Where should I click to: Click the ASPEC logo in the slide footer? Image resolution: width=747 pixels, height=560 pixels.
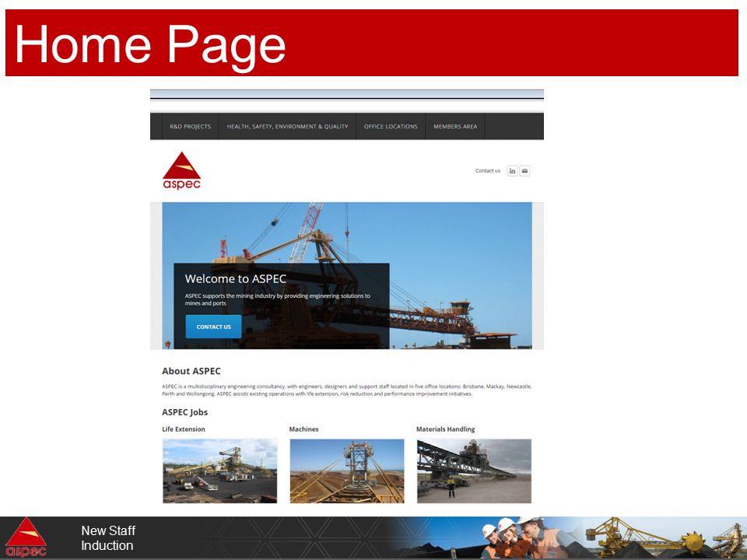26,537
